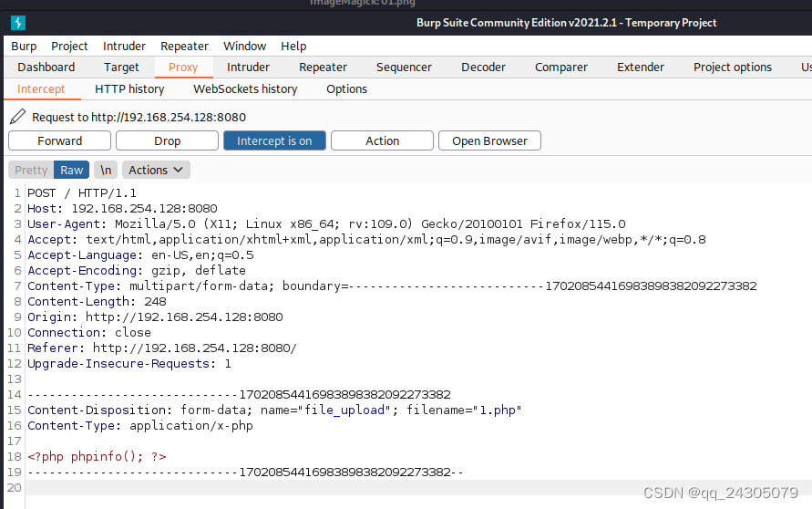Screen dimensions: 812x509
Task: Open the Action menu button
Action: (x=382, y=140)
